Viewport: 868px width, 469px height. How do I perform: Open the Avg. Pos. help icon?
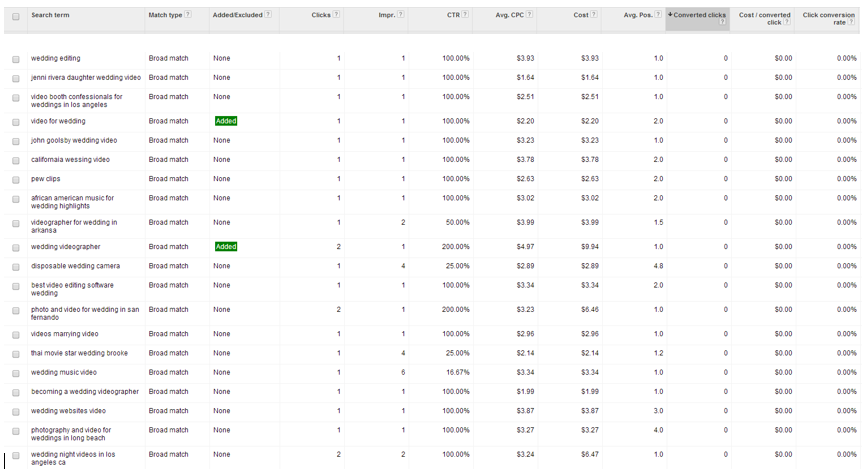click(659, 15)
